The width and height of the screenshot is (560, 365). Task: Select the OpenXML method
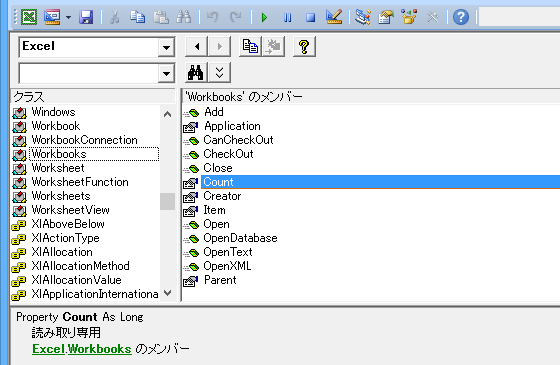pos(227,266)
